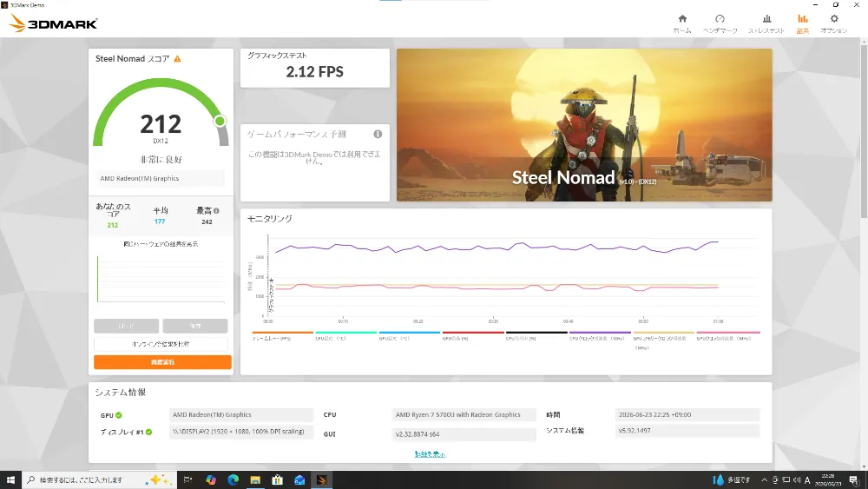Click the grayed-out Load button
The height and width of the screenshot is (489, 868).
pos(126,326)
